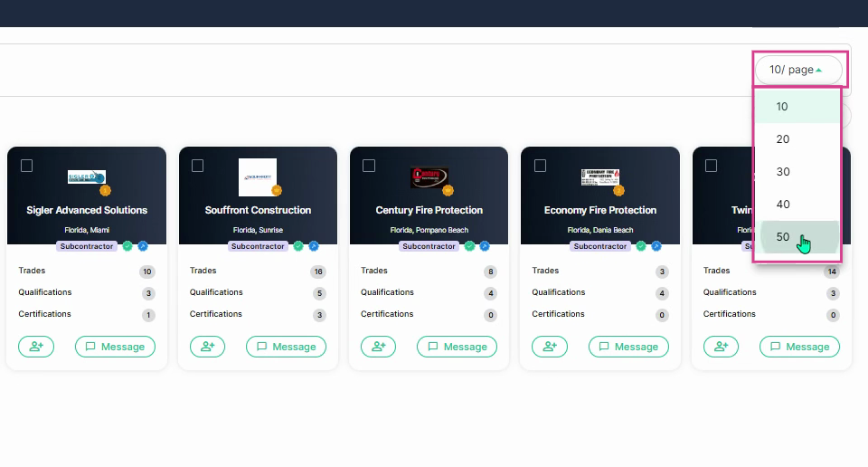
Task: Click Subcontractor tag on Souffront card
Action: pyautogui.click(x=258, y=246)
